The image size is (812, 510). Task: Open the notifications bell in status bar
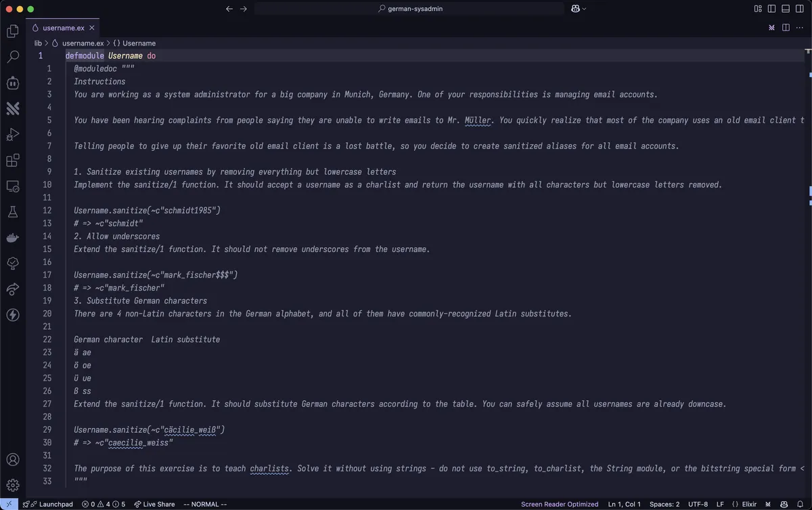coord(800,504)
